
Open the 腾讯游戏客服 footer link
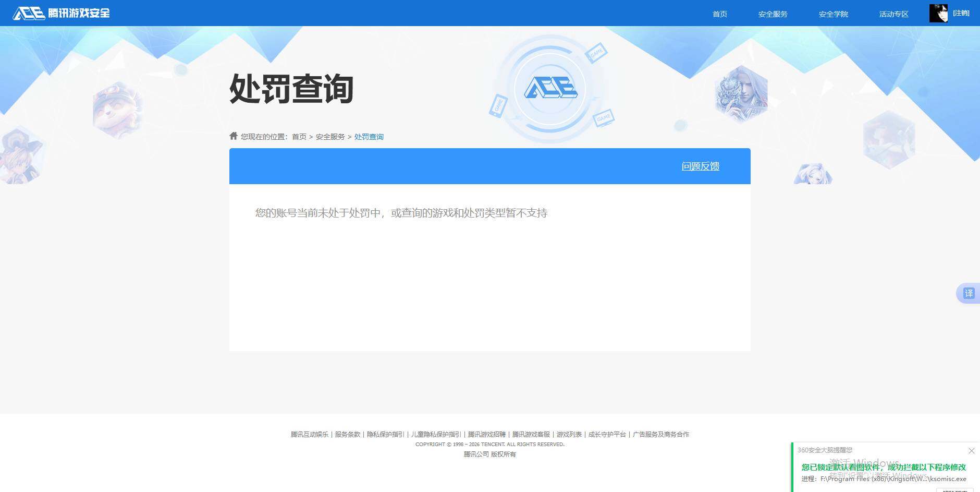[x=531, y=434]
